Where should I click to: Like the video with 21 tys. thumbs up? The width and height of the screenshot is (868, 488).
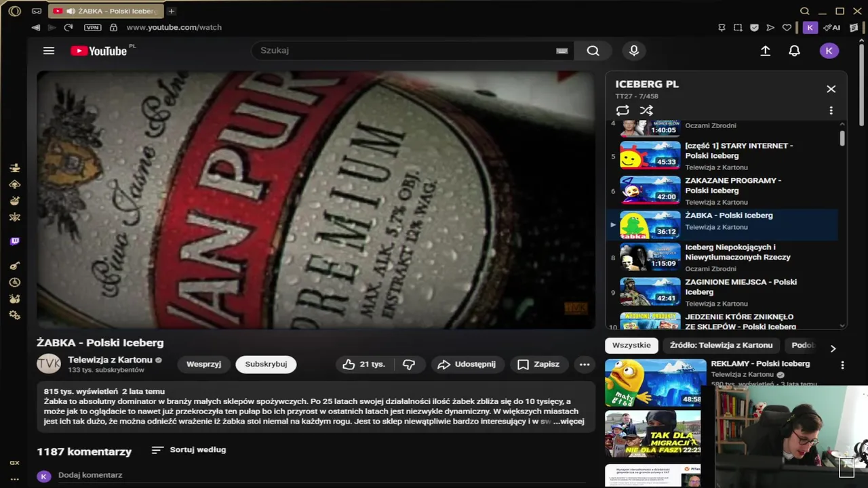coord(364,365)
